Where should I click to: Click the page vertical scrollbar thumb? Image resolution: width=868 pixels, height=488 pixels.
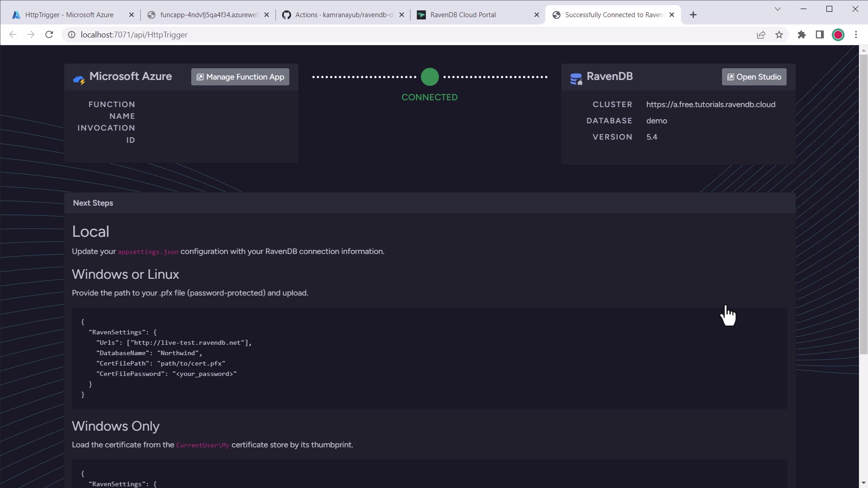(x=863, y=203)
